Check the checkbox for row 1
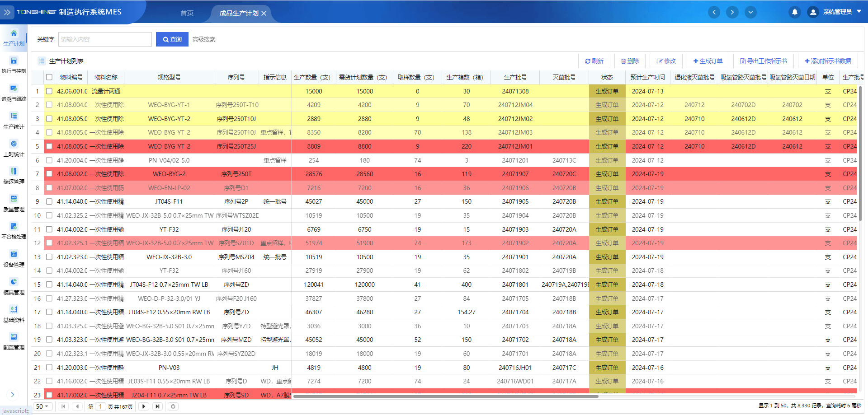Screen dimensions: 868x415 49,91
